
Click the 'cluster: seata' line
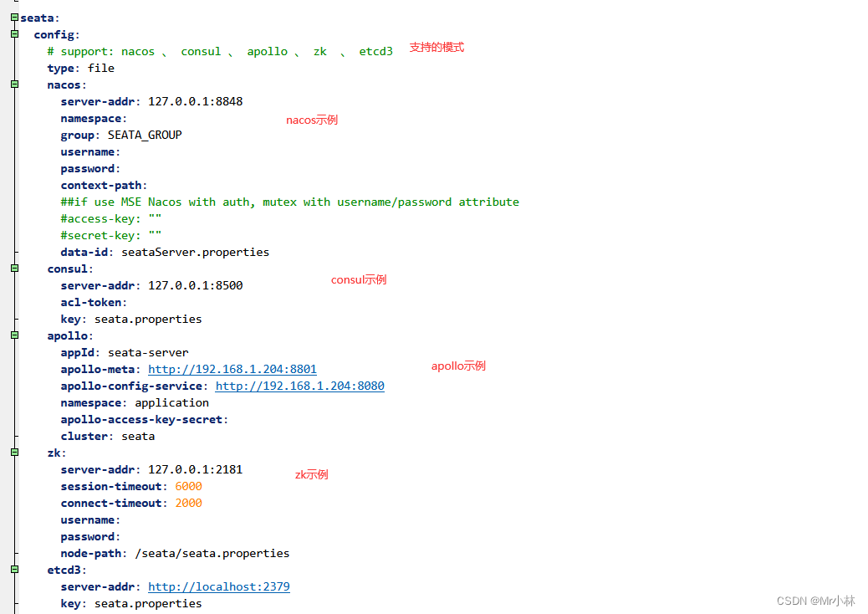coord(107,437)
